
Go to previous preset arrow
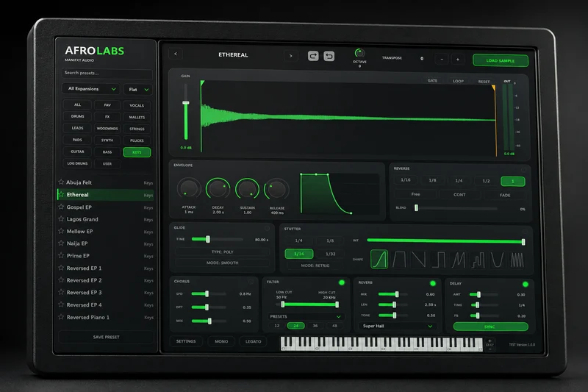(176, 54)
